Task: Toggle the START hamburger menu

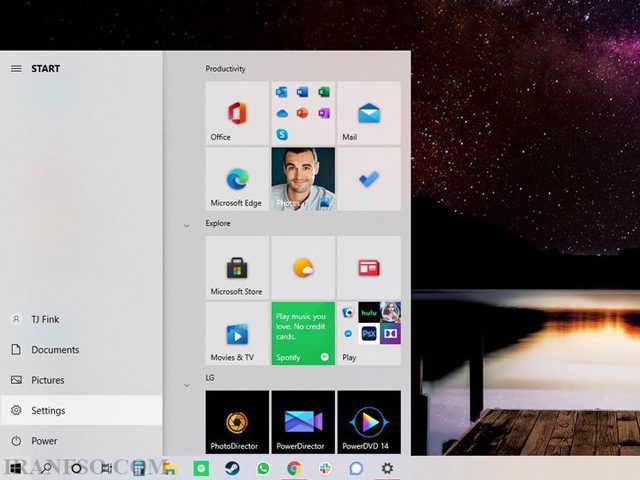Action: pos(16,69)
